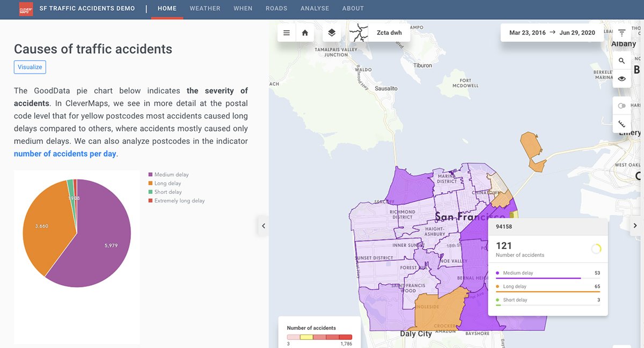Image resolution: width=644 pixels, height=348 pixels.
Task: Expand the right side panel chevron
Action: (636, 226)
